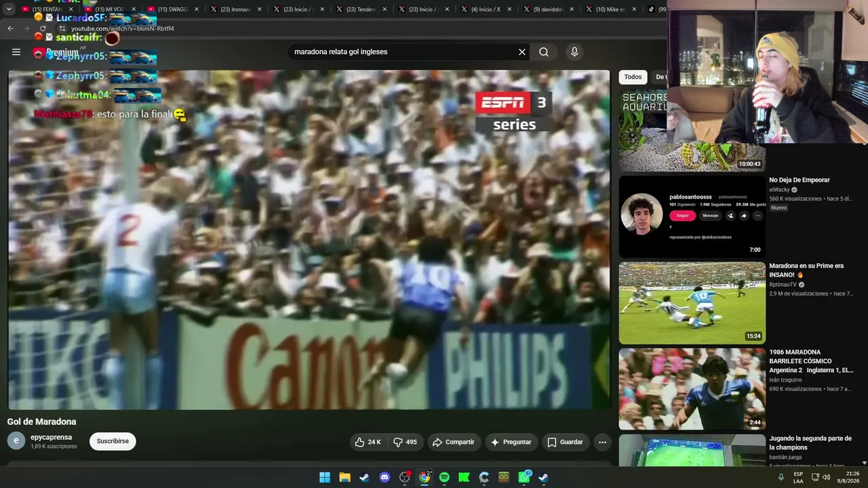Screen dimensions: 868x488
Task: Click the magnifying glass search button
Action: [544, 52]
